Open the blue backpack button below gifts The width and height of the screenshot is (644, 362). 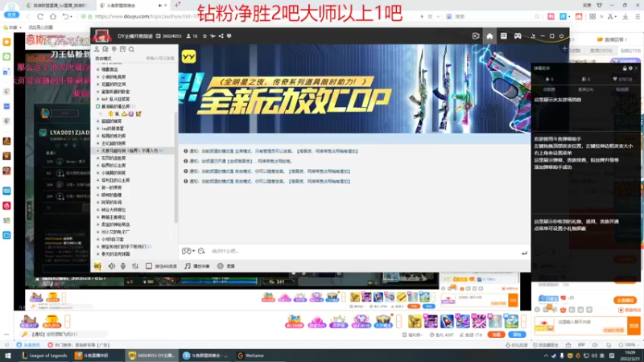coord(517,335)
